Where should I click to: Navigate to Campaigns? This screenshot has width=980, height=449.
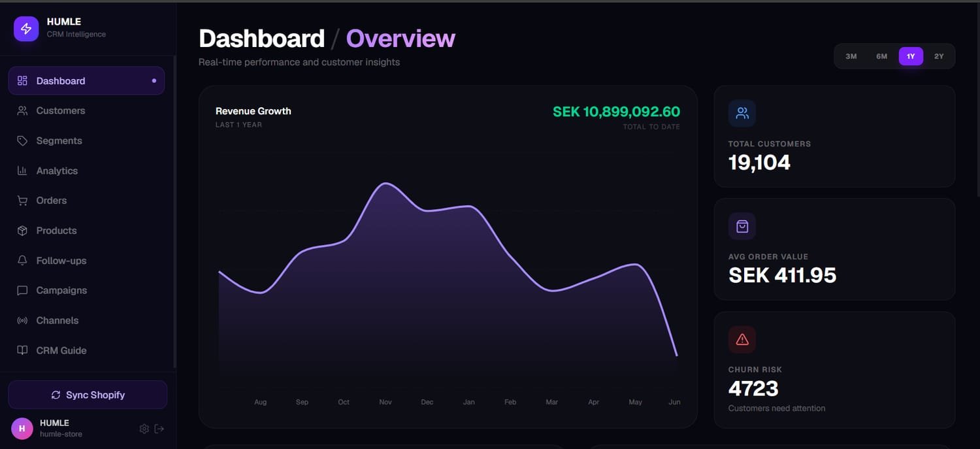(x=86, y=290)
